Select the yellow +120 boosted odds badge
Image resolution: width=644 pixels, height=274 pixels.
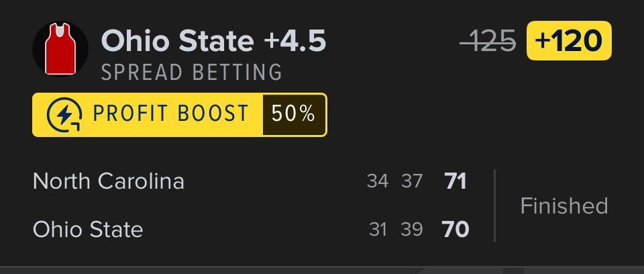tap(569, 41)
